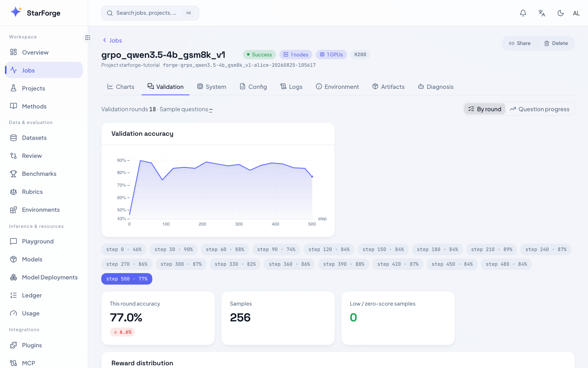This screenshot has width=588, height=368.
Task: Switch to Question progress view
Action: pyautogui.click(x=540, y=109)
